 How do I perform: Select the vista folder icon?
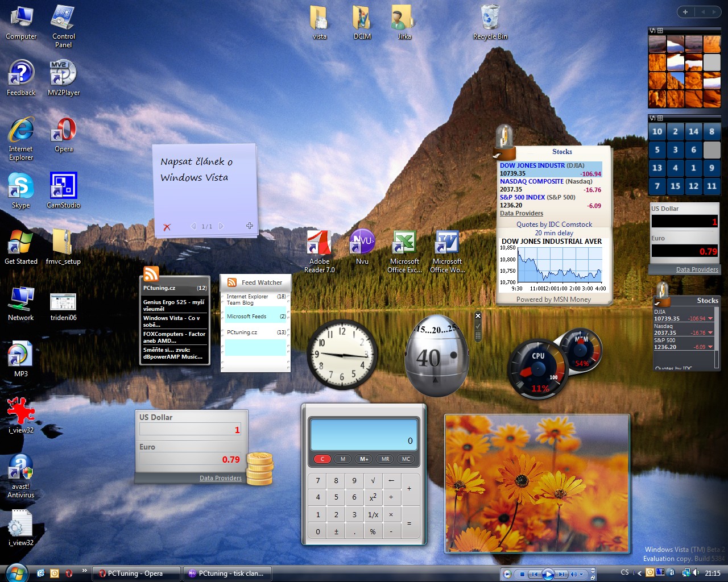pos(320,23)
